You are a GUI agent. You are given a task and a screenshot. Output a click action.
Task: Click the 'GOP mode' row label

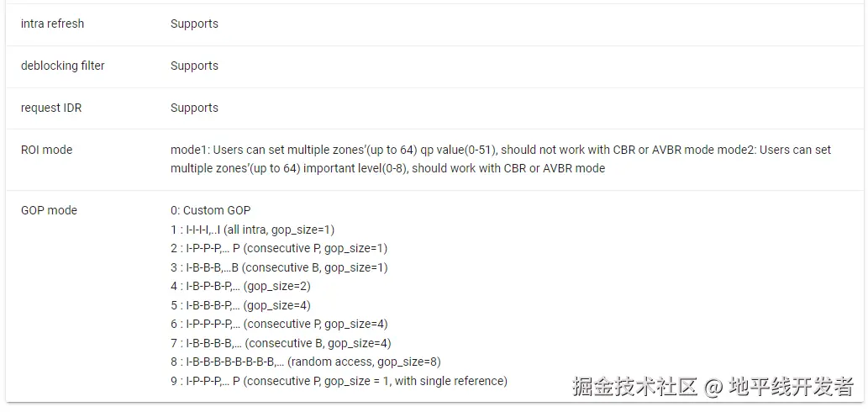(49, 210)
